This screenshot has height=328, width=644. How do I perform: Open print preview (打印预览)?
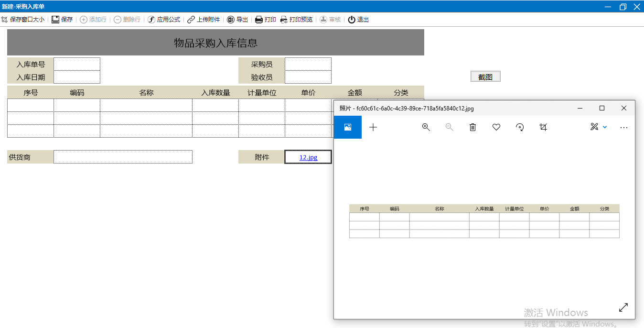point(296,20)
